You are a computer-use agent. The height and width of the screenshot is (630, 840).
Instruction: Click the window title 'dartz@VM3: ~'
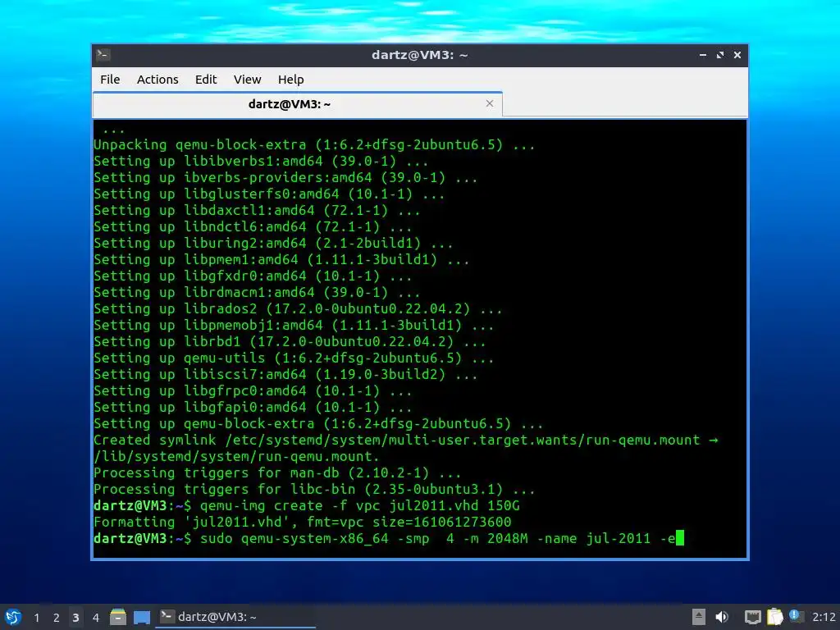click(419, 55)
